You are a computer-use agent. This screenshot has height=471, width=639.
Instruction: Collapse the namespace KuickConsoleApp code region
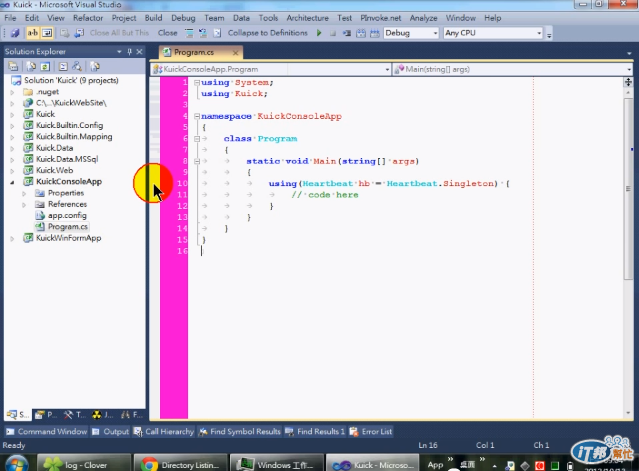(x=196, y=116)
